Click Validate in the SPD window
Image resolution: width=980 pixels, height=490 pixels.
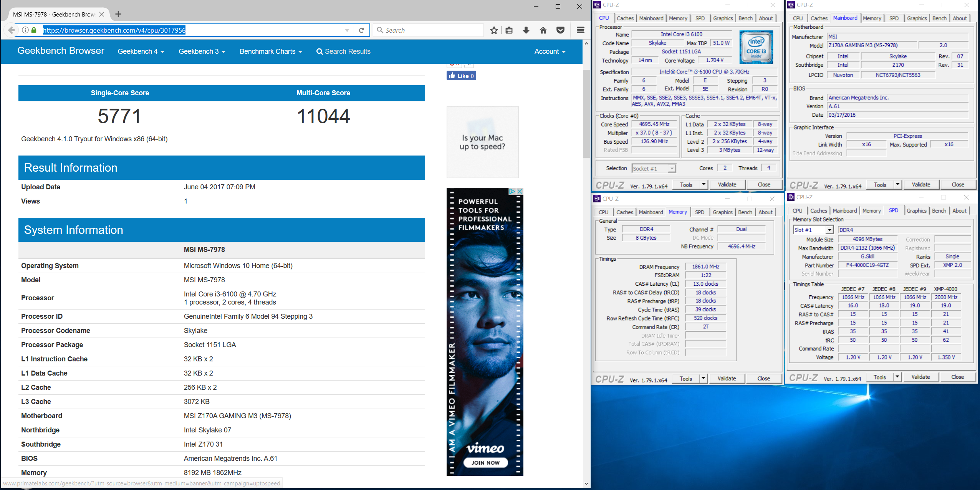920,377
